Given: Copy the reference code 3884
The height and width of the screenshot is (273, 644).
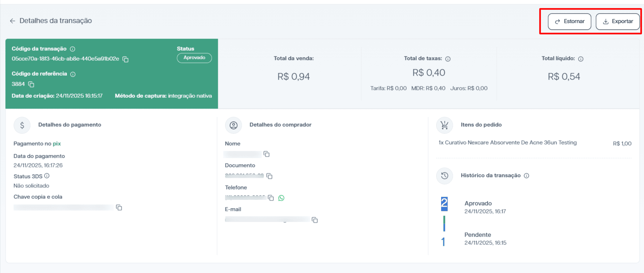Looking at the screenshot, I should point(31,84).
